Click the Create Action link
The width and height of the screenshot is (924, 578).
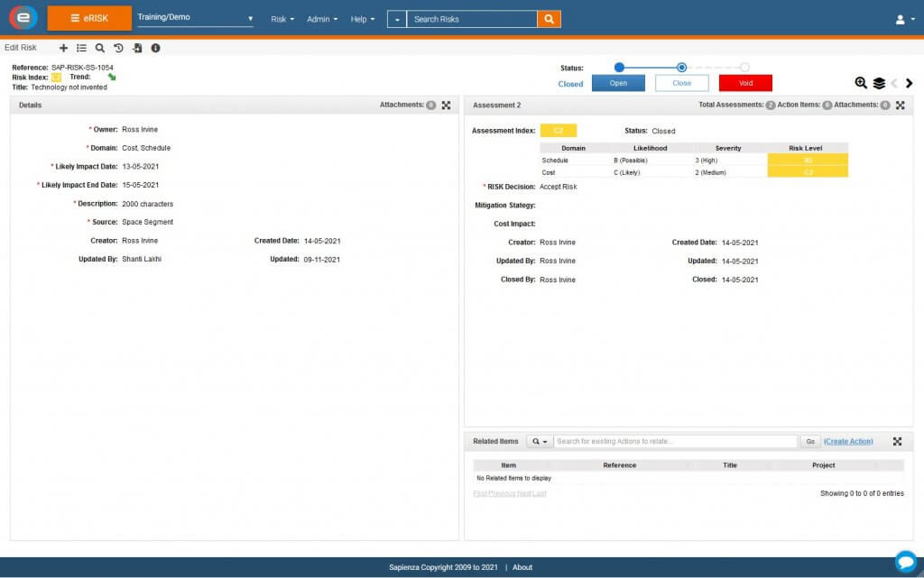848,442
